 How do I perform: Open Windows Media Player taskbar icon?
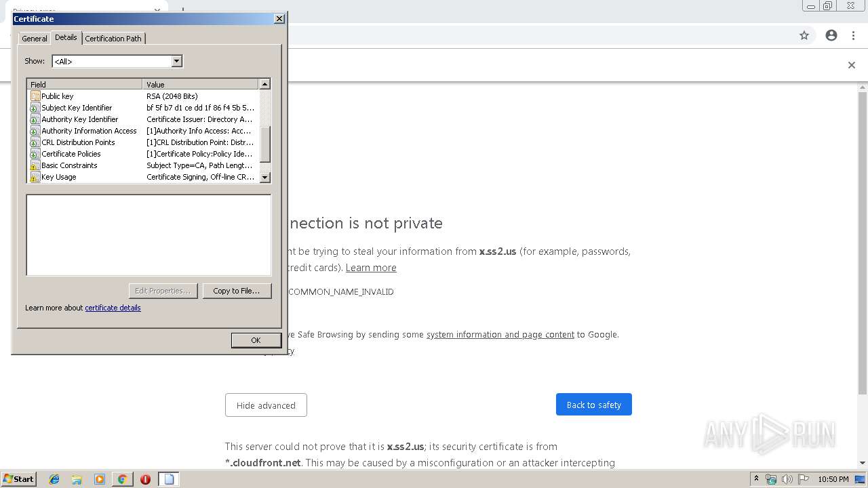click(x=100, y=479)
